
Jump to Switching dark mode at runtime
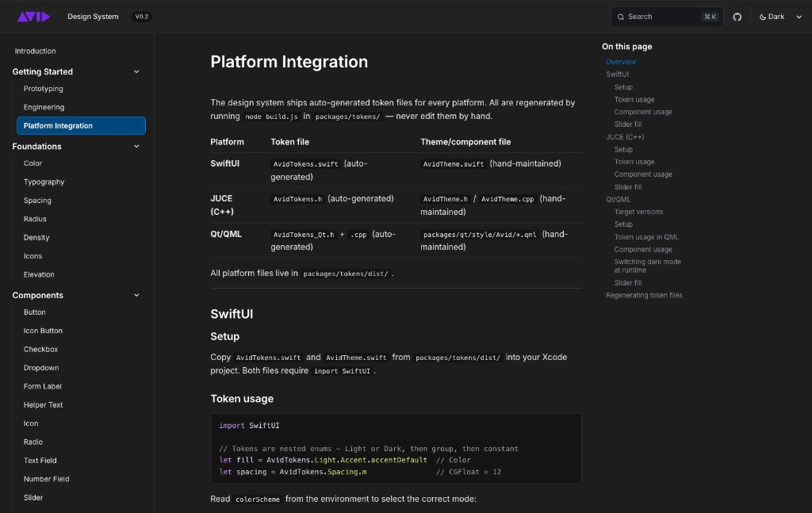647,266
